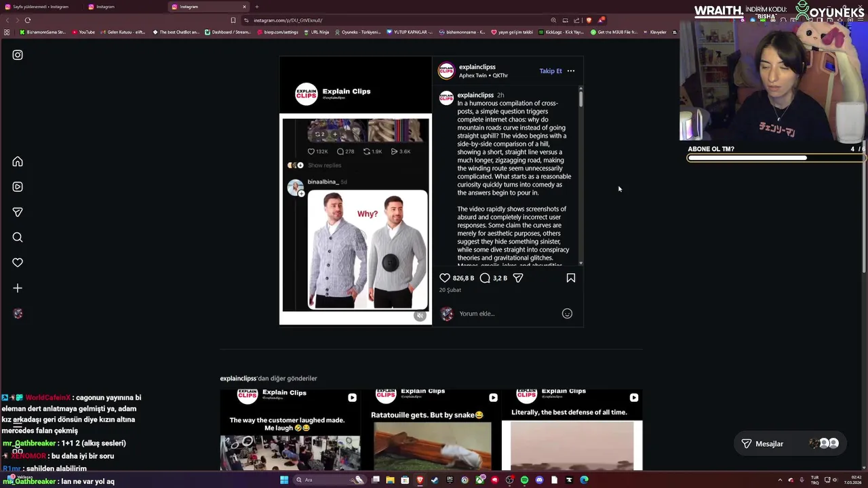View the 826,8 B likes count
The height and width of the screenshot is (488, 868).
point(464,278)
